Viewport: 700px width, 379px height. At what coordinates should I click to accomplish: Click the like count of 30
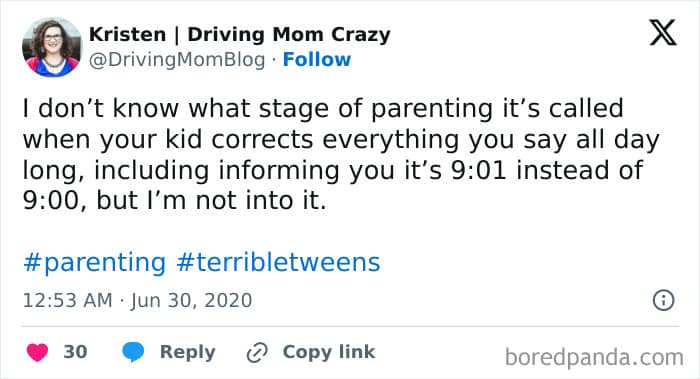coord(75,352)
